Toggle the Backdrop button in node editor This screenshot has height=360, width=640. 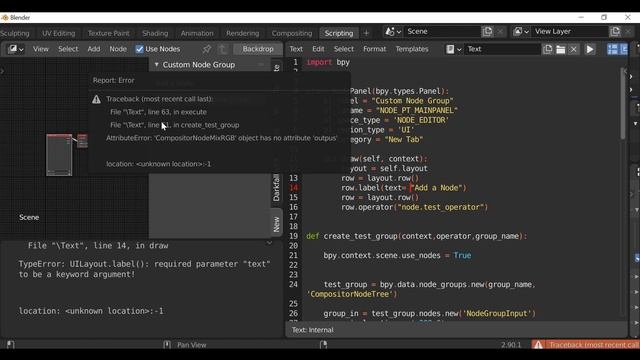tap(258, 49)
